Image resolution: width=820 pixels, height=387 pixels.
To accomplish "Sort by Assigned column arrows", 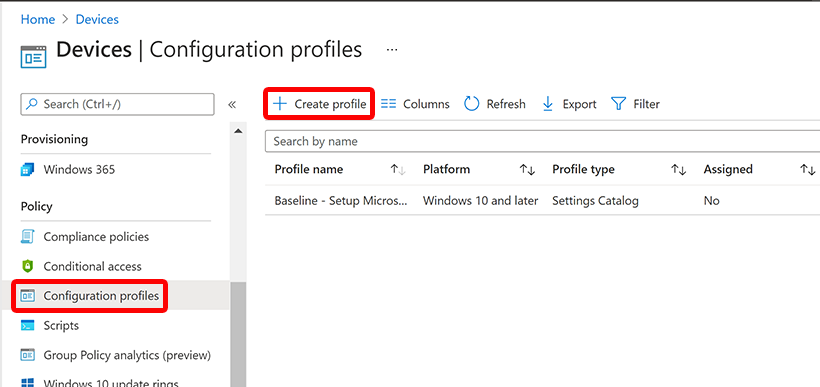I will point(807,169).
